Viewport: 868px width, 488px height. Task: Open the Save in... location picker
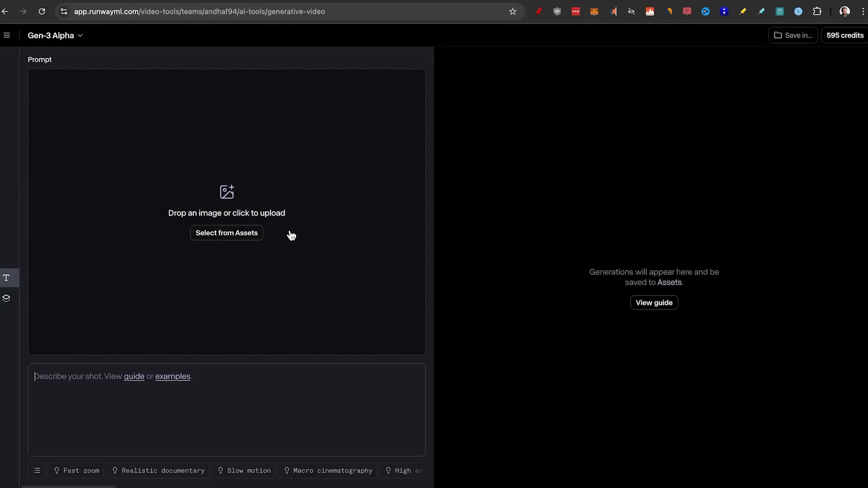click(793, 35)
